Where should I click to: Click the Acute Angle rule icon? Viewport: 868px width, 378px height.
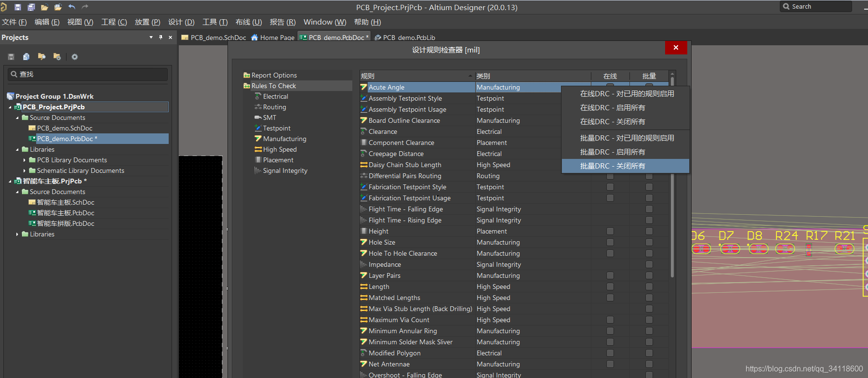[x=364, y=87]
